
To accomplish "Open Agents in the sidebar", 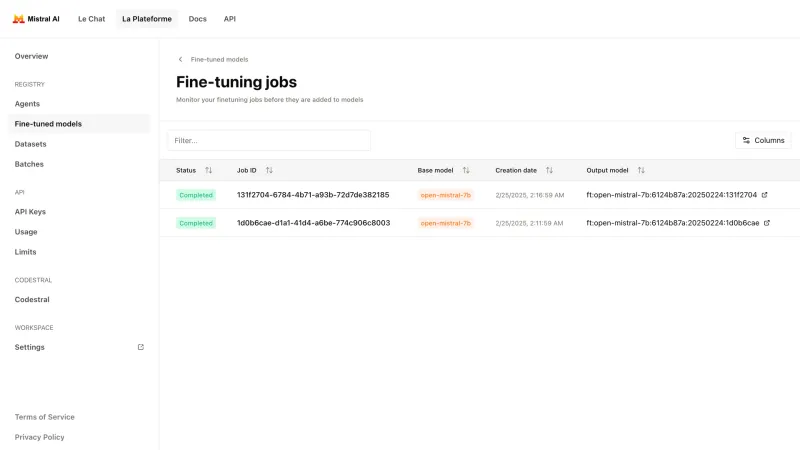I will point(27,104).
